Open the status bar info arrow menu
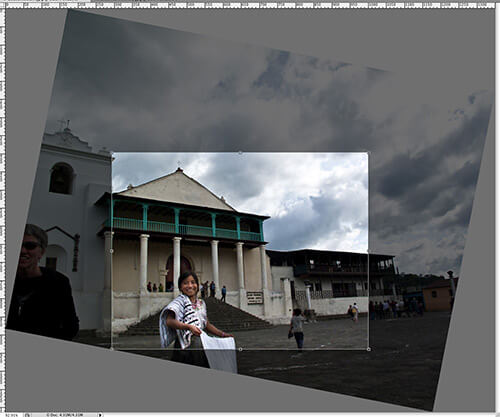Screen dimensions: 500x417 99,415
